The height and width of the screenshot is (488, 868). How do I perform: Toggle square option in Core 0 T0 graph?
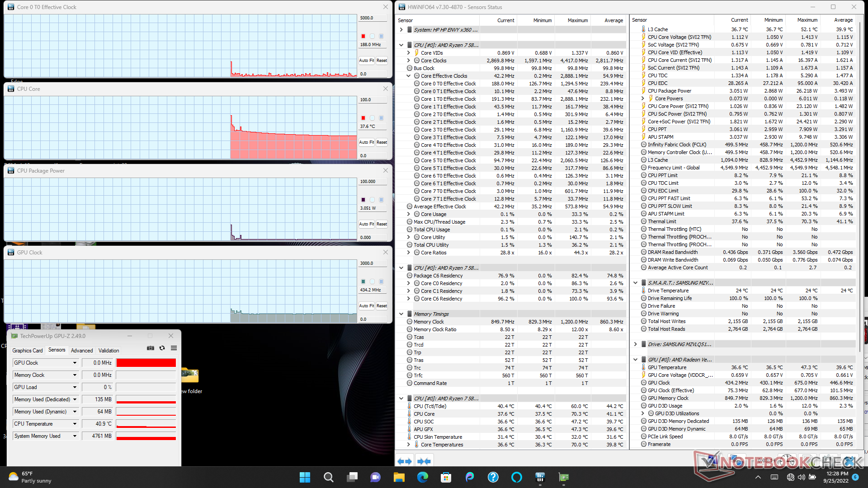(381, 36)
